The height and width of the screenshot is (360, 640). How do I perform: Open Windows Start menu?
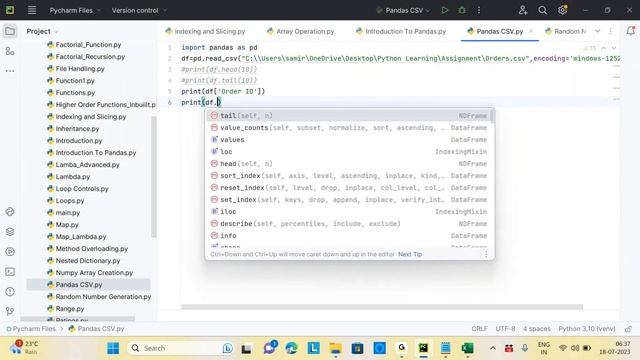(113, 348)
